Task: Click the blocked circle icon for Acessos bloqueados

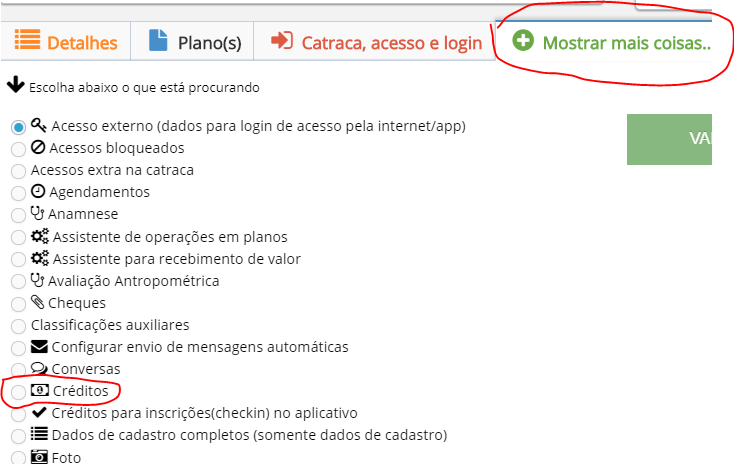Action: click(x=38, y=147)
